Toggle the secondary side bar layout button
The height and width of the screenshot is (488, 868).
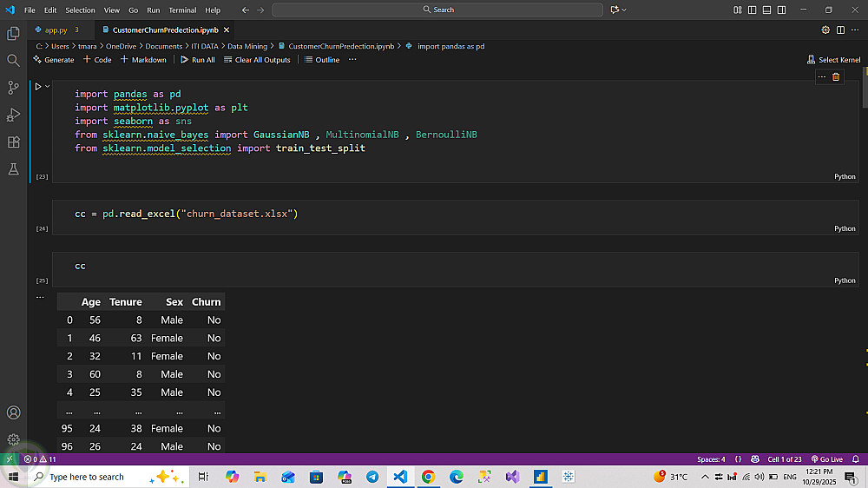(781, 10)
